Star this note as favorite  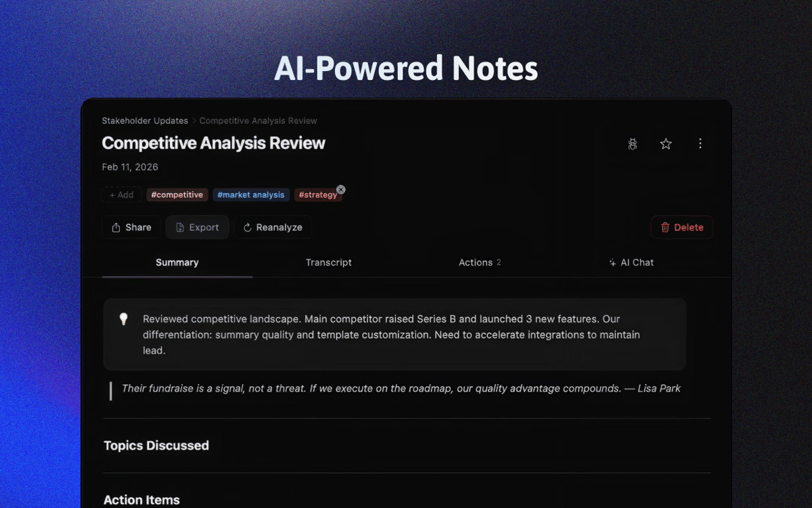click(x=666, y=144)
